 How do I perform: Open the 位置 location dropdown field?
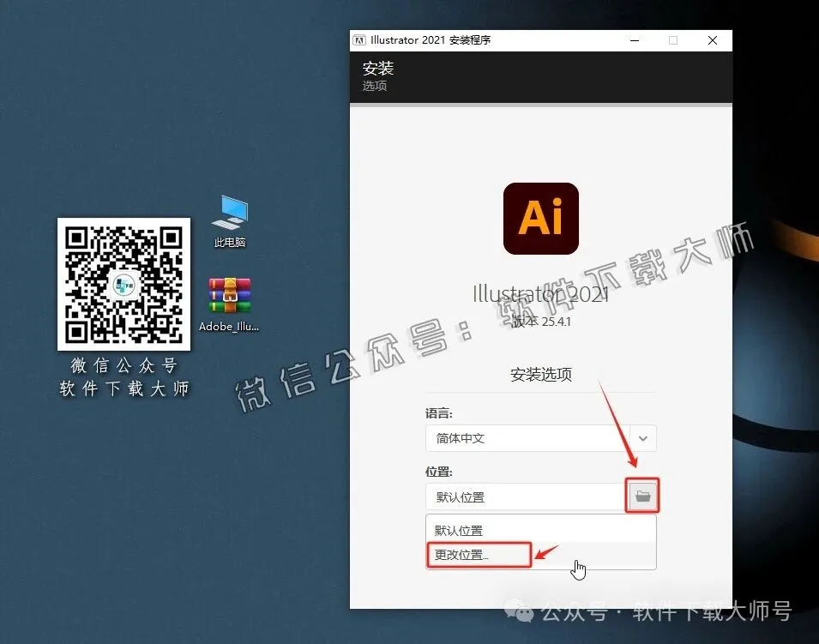[527, 496]
